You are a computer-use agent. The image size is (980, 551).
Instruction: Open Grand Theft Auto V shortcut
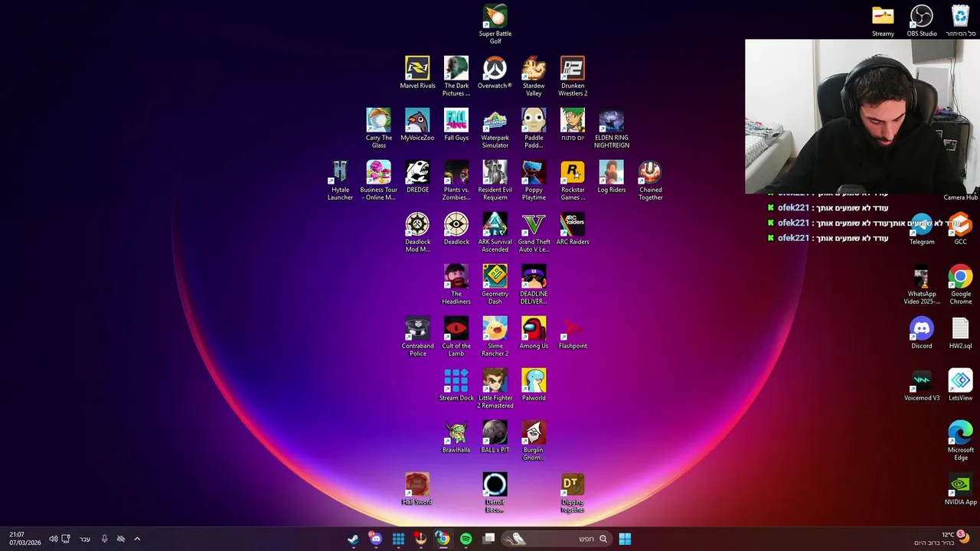click(x=534, y=233)
